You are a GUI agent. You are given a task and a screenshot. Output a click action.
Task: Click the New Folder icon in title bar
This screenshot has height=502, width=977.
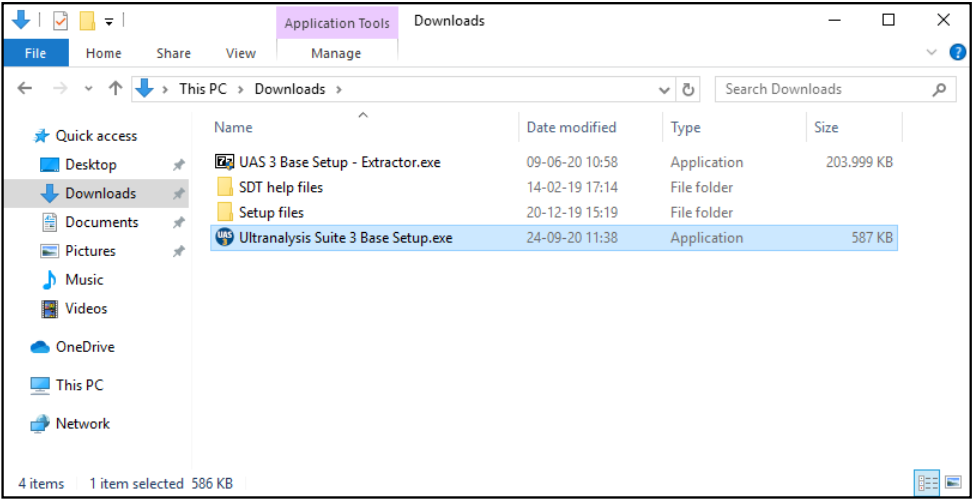[x=87, y=20]
